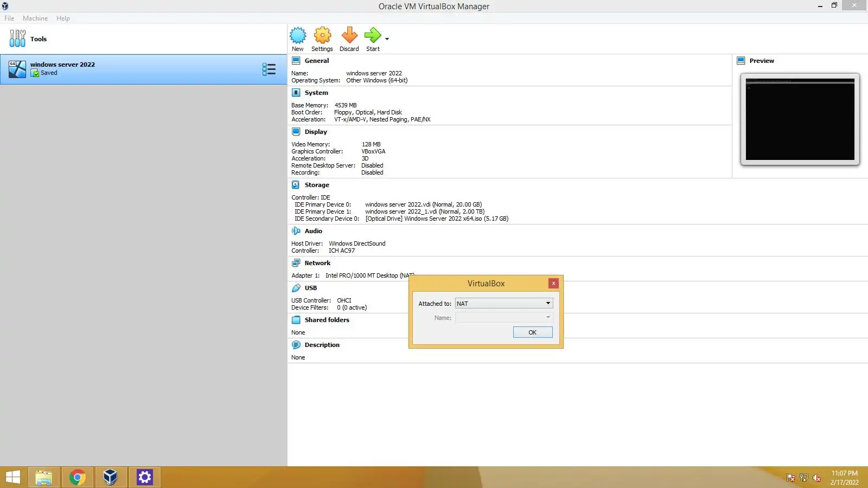Click the windows server 2022.vdi disk entry
The height and width of the screenshot is (488, 868).
pos(424,205)
